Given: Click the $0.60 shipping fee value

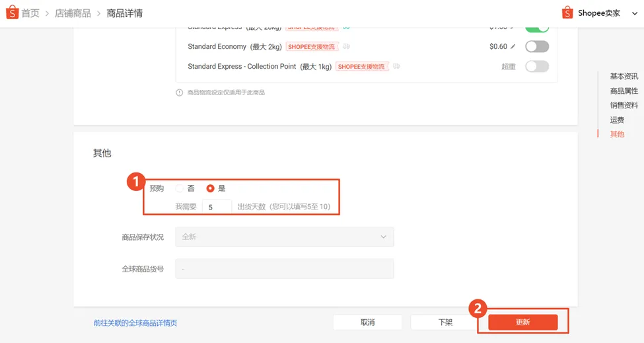Looking at the screenshot, I should tap(498, 46).
